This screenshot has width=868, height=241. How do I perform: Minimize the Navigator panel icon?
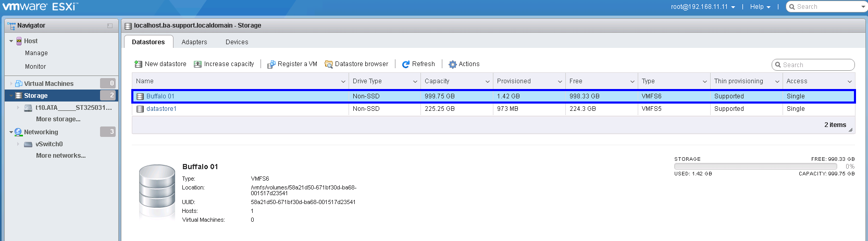(110, 26)
